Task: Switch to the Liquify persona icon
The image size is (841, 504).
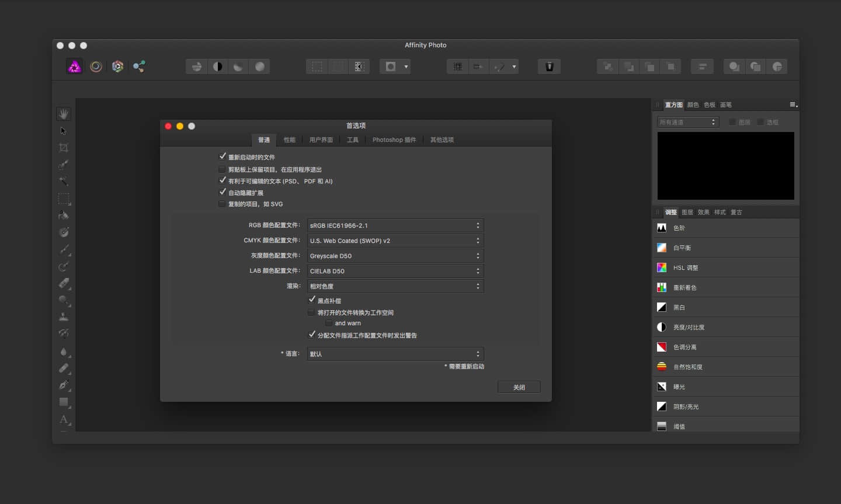Action: (x=96, y=67)
